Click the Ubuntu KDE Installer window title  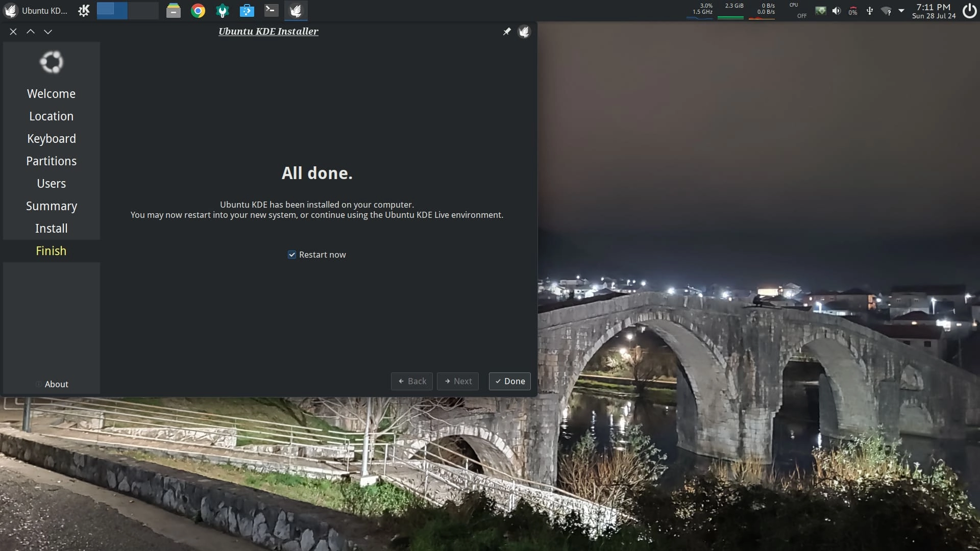pos(268,32)
